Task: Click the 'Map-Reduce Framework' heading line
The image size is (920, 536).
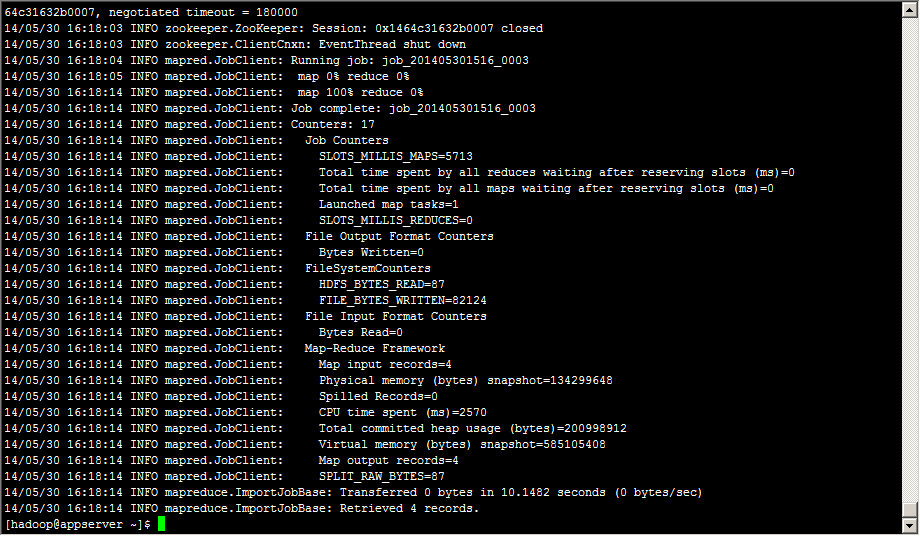Action: (225, 348)
